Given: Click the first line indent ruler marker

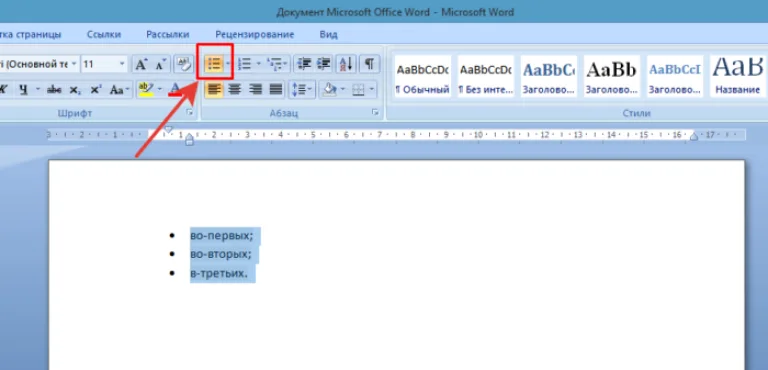Looking at the screenshot, I should click(168, 130).
